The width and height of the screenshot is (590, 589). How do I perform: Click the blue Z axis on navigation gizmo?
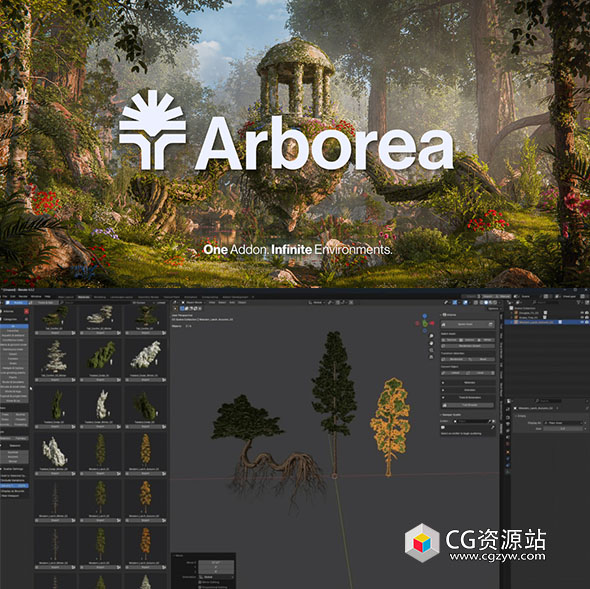(x=424, y=316)
